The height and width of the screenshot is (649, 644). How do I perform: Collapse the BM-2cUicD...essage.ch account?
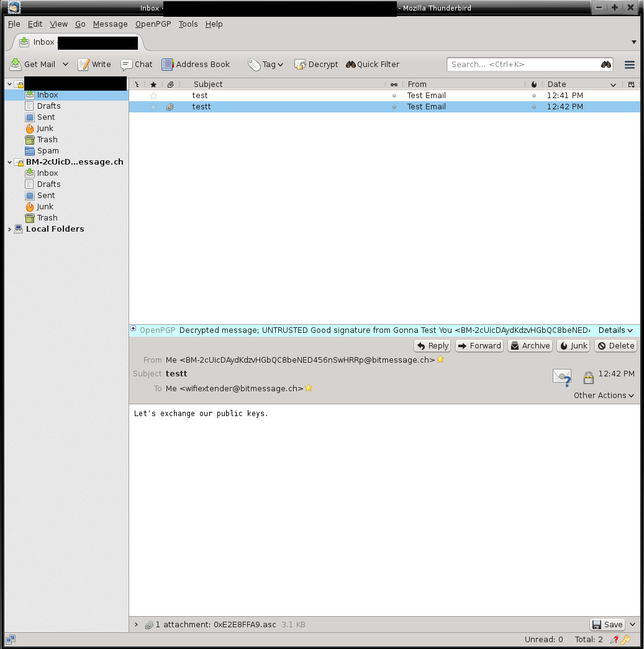(9, 162)
